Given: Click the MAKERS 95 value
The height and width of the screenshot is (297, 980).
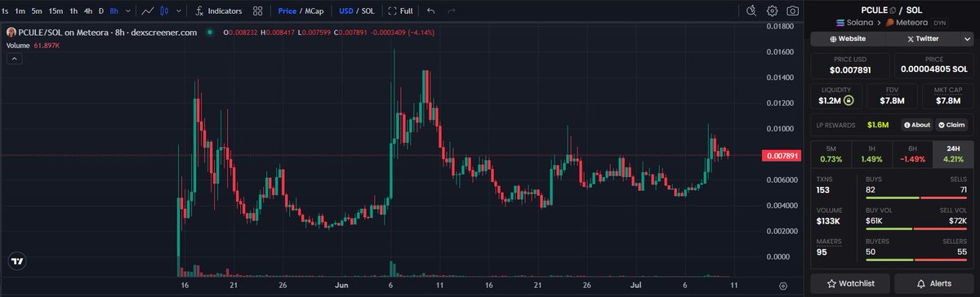Looking at the screenshot, I should point(822,252).
